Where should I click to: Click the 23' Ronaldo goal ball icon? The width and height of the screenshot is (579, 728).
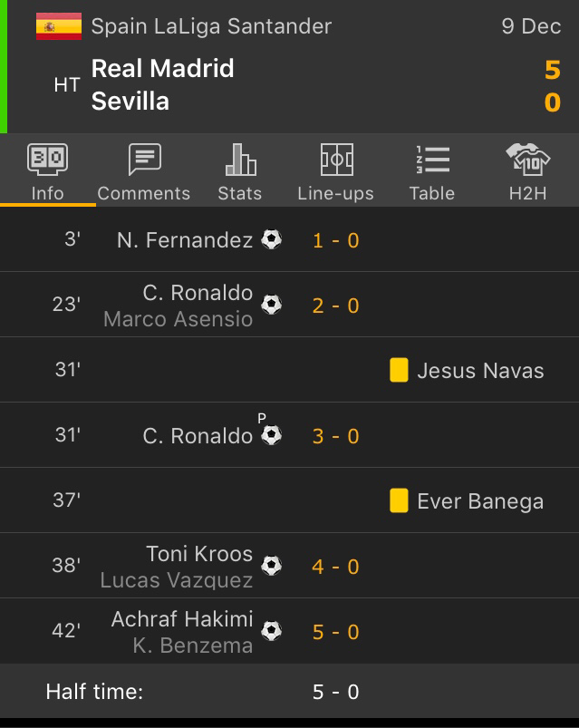tap(271, 305)
